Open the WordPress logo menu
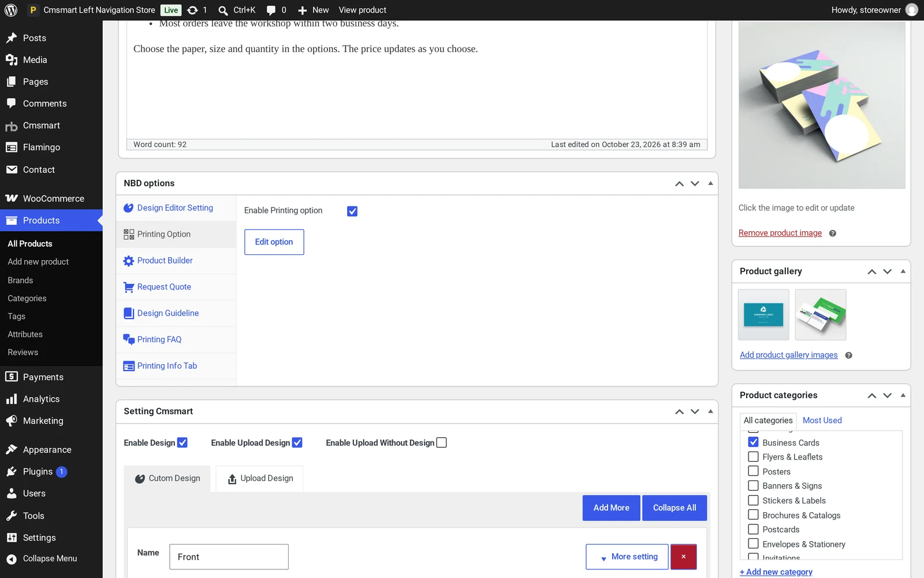The width and height of the screenshot is (924, 578). pyautogui.click(x=11, y=10)
